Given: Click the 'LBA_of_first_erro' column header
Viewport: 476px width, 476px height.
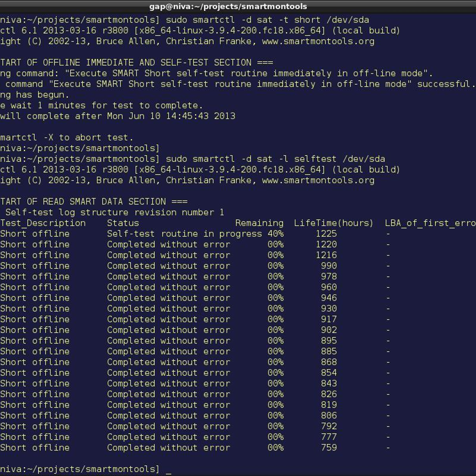Looking at the screenshot, I should tap(430, 223).
